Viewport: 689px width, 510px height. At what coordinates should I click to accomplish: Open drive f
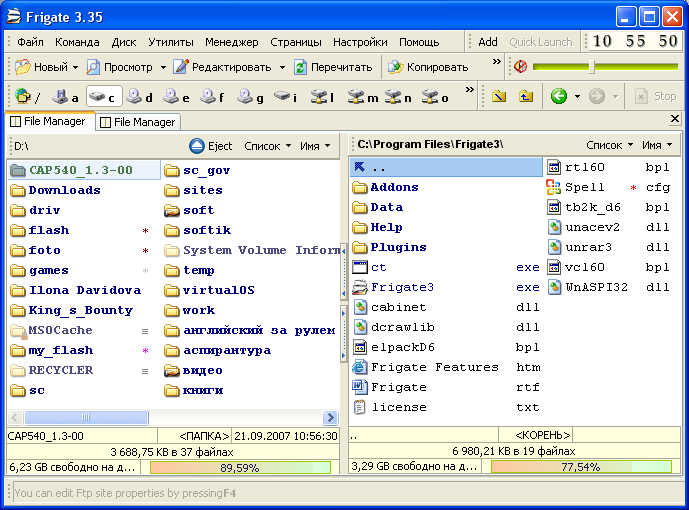coord(213,96)
